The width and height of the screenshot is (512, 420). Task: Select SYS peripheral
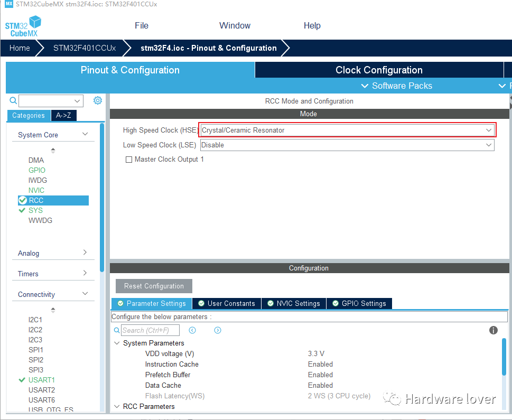coord(35,210)
